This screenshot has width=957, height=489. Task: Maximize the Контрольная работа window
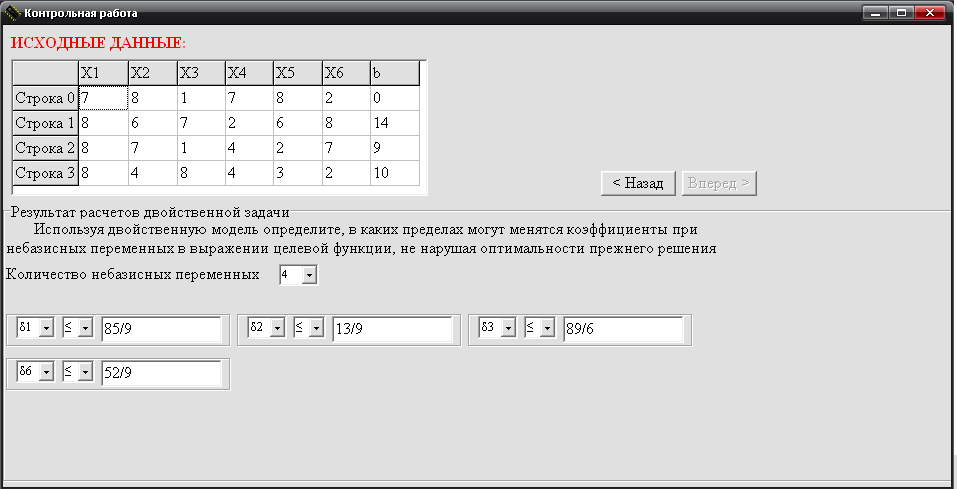click(901, 13)
